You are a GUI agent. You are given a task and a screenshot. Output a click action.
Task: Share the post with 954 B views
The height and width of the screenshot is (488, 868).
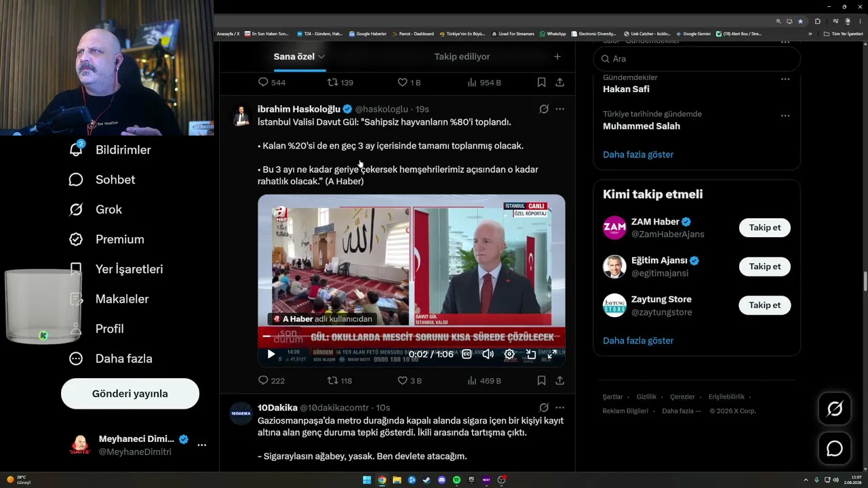pos(559,82)
